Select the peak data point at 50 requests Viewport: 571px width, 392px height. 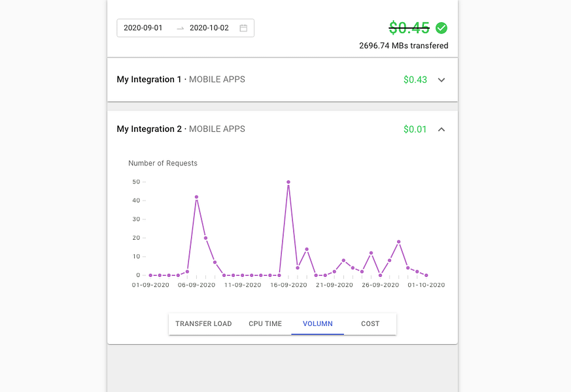coord(288,182)
